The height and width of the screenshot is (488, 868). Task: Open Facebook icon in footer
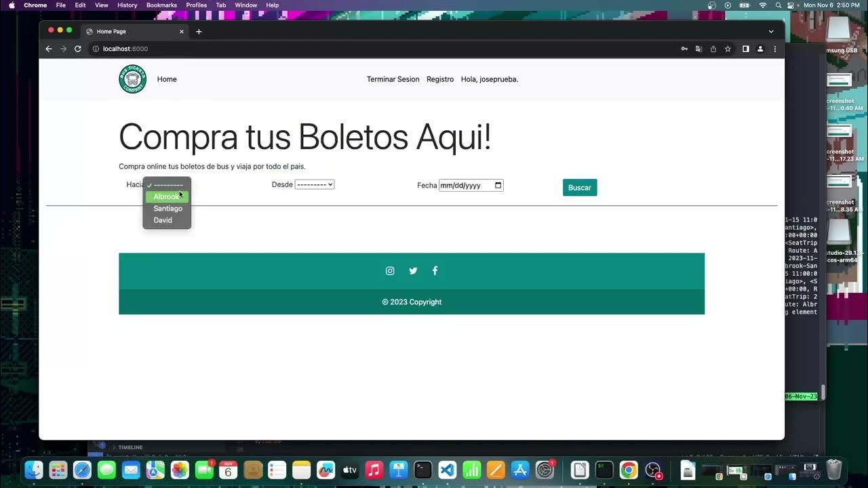coord(435,270)
